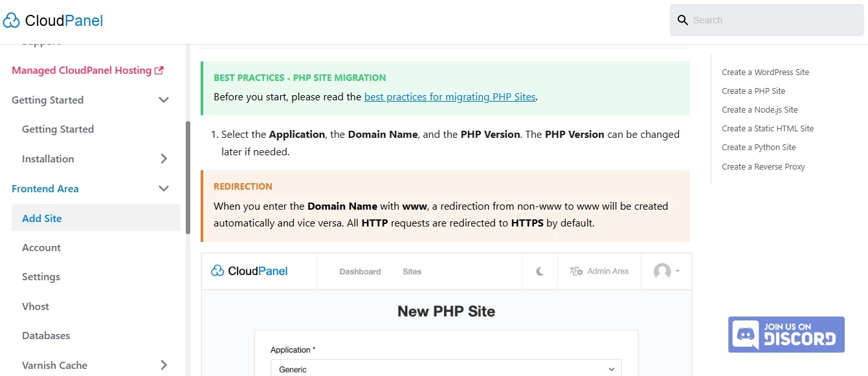Collapse the Getting Started section
Image resolution: width=868 pixels, height=376 pixels.
(163, 100)
